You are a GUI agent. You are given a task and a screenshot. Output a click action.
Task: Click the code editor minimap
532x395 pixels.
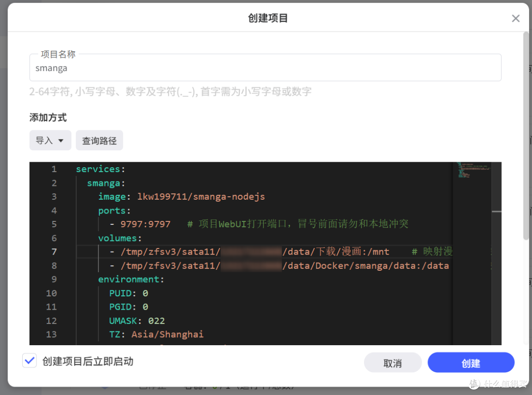(x=472, y=253)
